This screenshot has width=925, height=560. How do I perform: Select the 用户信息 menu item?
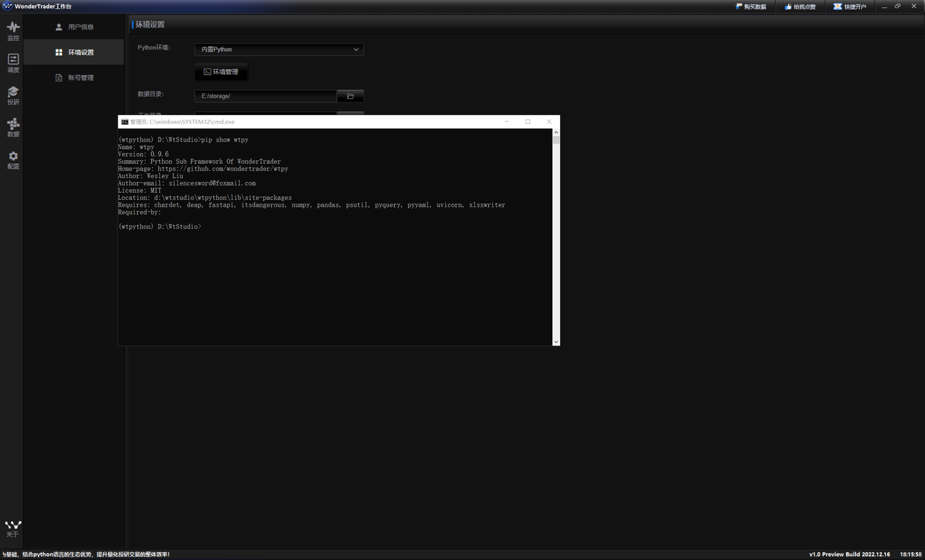tap(74, 27)
